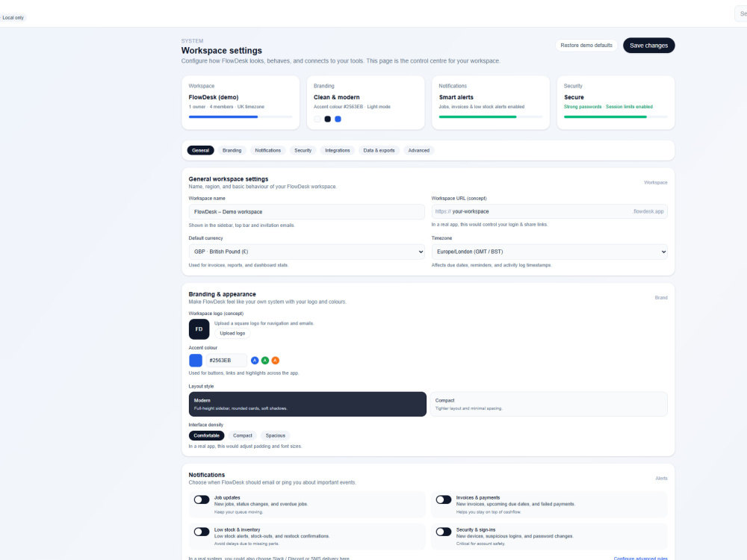747x560 pixels.
Task: Click the 'General workspace settings' heading
Action: (x=228, y=179)
